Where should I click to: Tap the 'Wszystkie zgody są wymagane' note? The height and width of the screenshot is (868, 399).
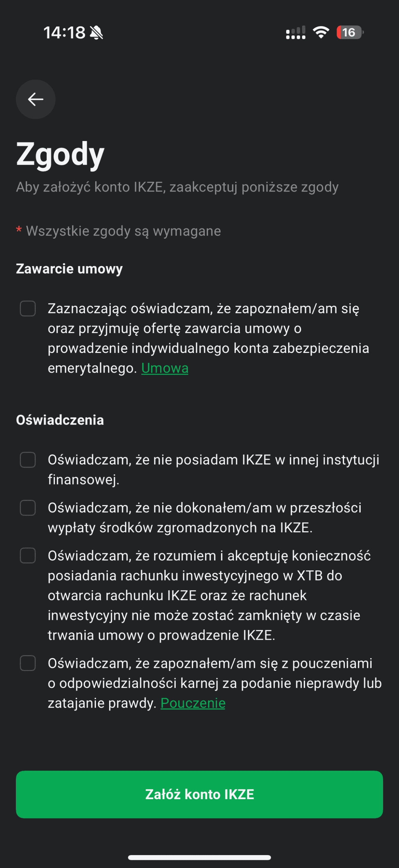pyautogui.click(x=123, y=231)
